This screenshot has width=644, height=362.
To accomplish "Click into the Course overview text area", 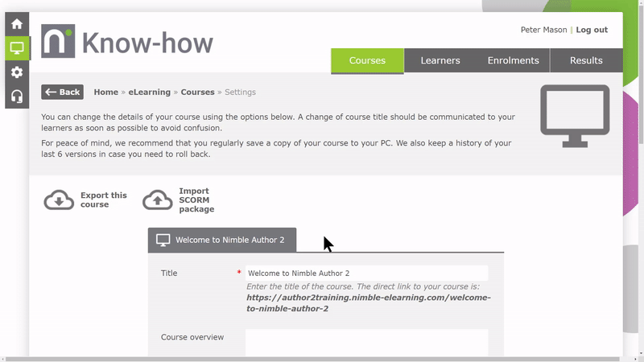I will point(367,343).
